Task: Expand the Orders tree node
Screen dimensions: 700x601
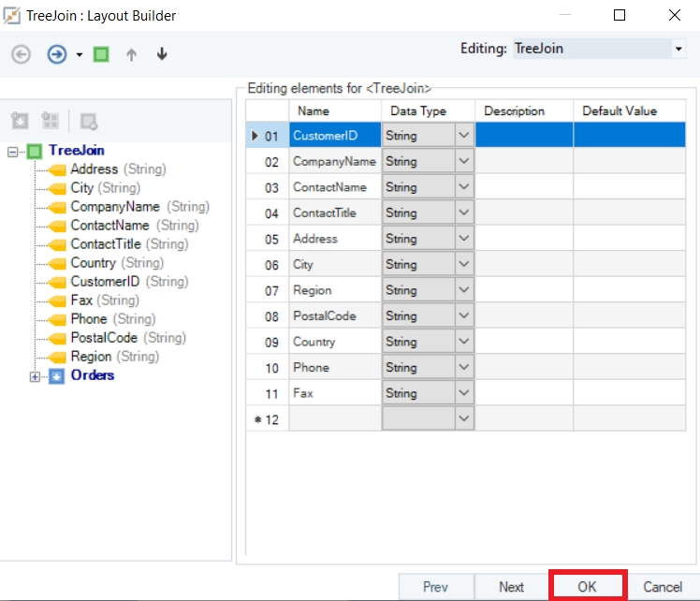Action: pos(36,376)
